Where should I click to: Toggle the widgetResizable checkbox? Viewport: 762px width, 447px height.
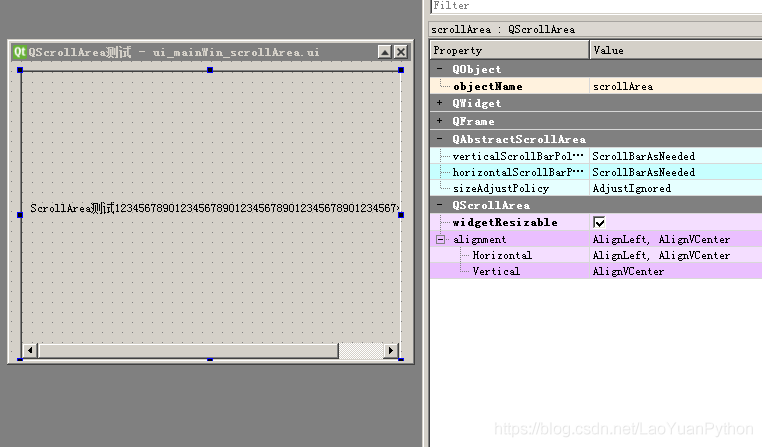[599, 223]
